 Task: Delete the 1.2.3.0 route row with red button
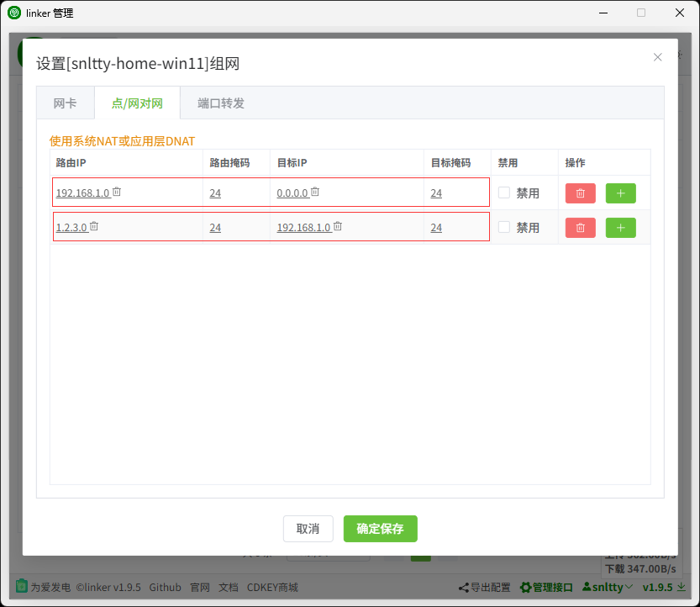click(580, 228)
